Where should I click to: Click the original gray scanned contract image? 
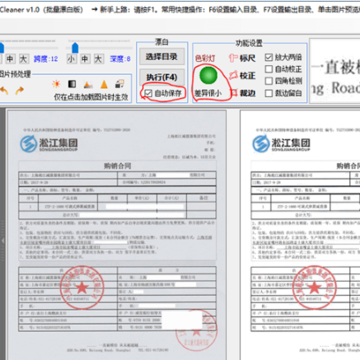click(117, 235)
